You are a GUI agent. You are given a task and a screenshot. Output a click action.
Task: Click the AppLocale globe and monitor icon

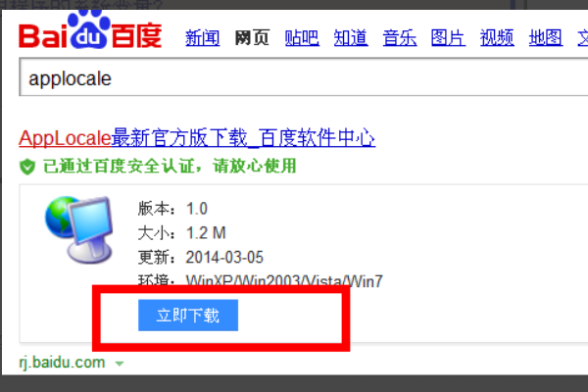click(x=79, y=229)
